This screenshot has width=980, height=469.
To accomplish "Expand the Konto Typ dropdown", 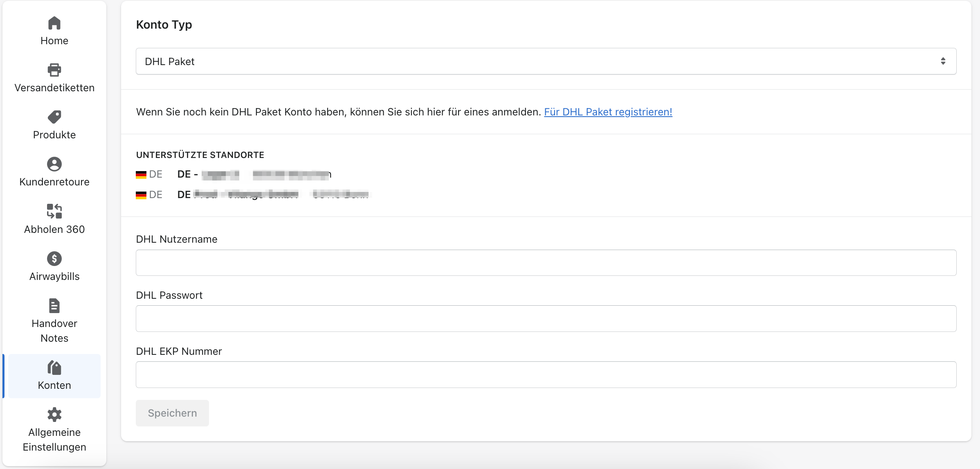I will [546, 61].
